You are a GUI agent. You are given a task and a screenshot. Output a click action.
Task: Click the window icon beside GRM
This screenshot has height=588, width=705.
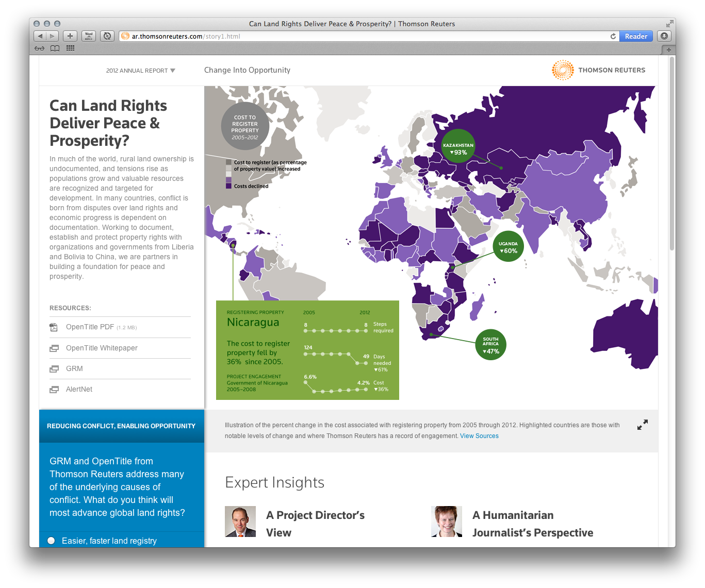click(54, 369)
